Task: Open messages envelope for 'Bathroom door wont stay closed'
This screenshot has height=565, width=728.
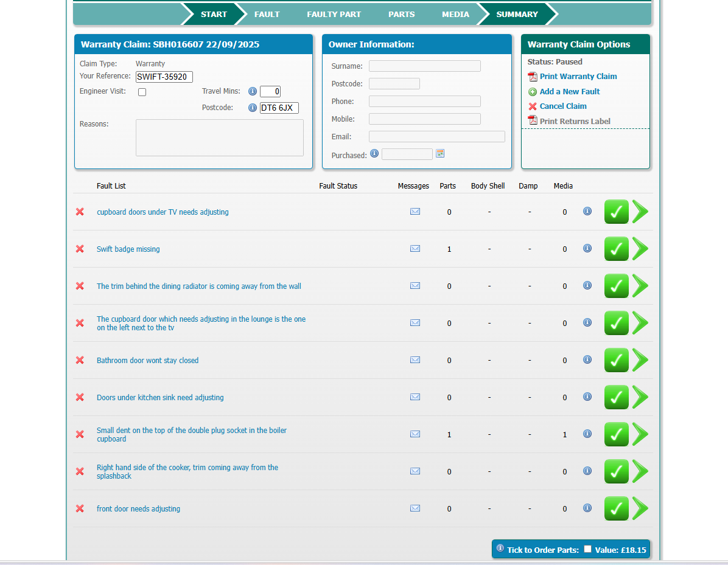Action: (x=415, y=360)
